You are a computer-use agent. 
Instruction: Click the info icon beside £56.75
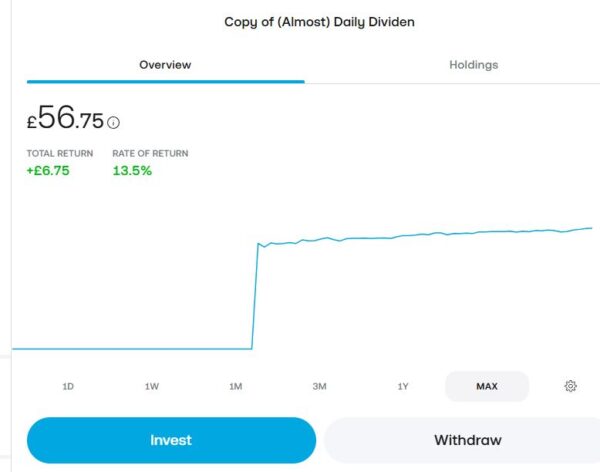point(113,123)
